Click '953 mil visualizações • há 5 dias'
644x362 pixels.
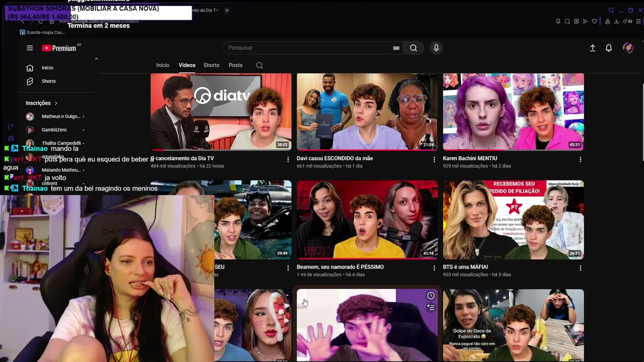coord(477,275)
